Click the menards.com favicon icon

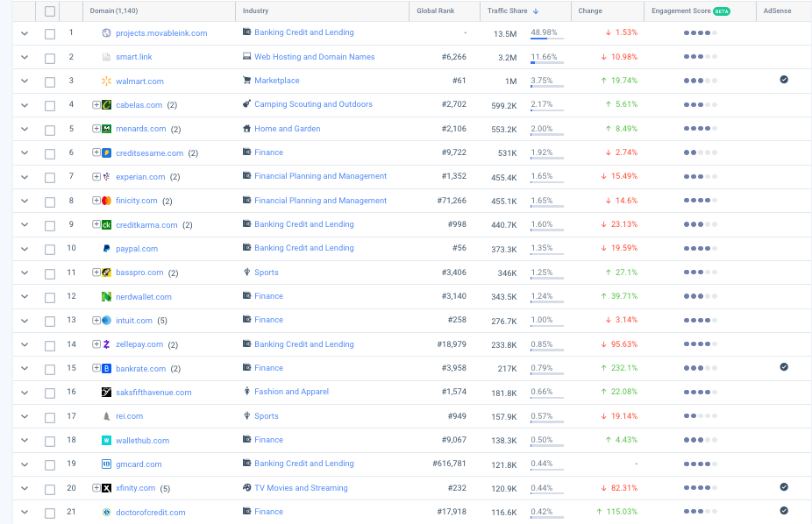(106, 129)
